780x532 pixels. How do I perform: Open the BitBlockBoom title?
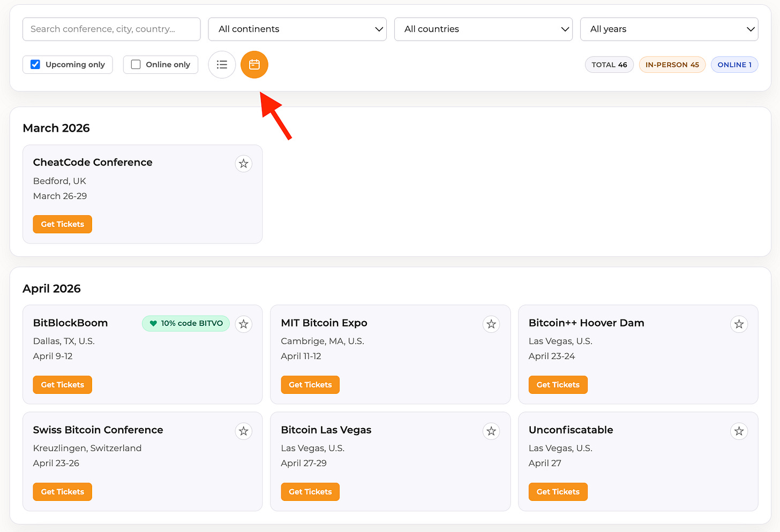(x=71, y=323)
